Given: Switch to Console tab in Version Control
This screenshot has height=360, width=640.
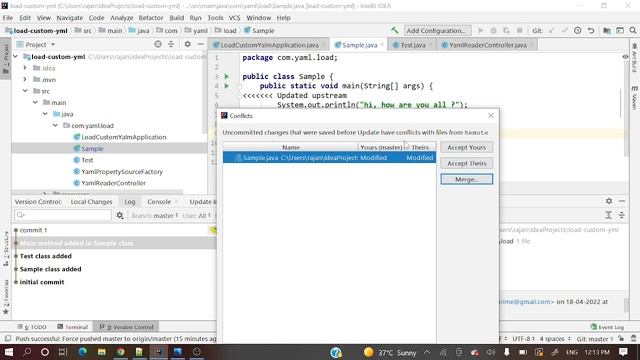Looking at the screenshot, I should 159,202.
